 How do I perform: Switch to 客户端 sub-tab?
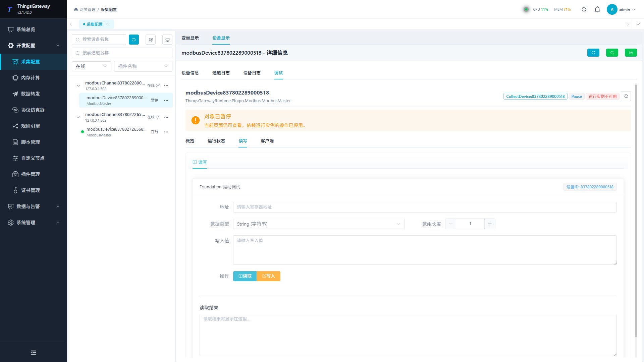pyautogui.click(x=267, y=141)
